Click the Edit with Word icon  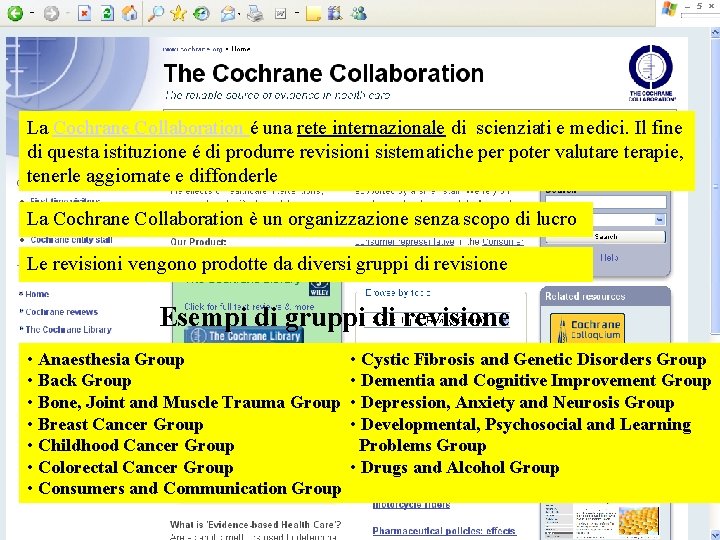tap(281, 14)
